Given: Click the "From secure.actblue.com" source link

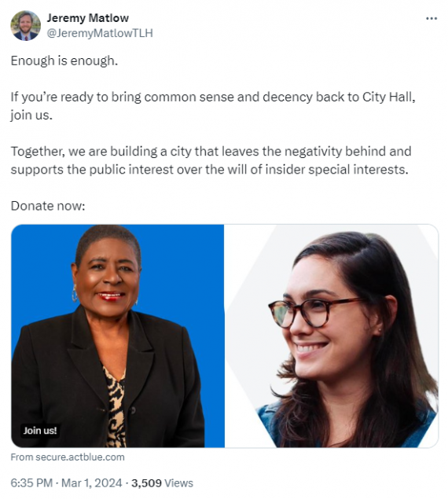Looking at the screenshot, I should 68,457.
